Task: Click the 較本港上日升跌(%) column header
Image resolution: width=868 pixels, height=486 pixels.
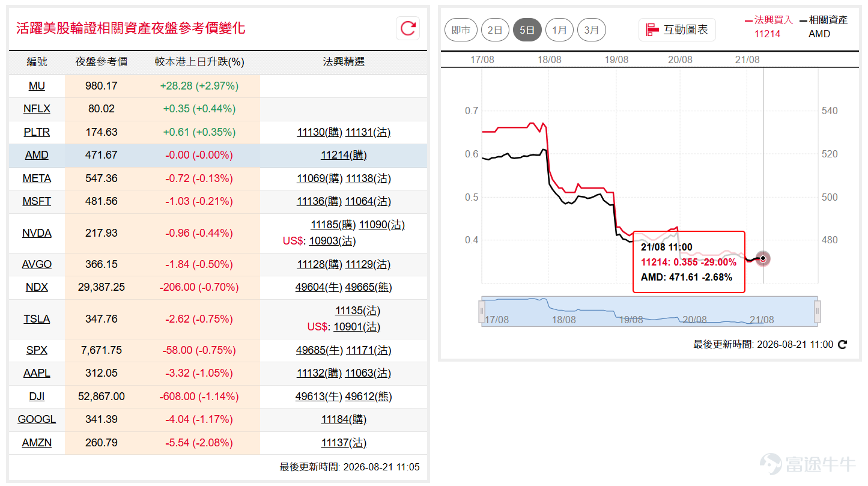Action: pyautogui.click(x=199, y=62)
